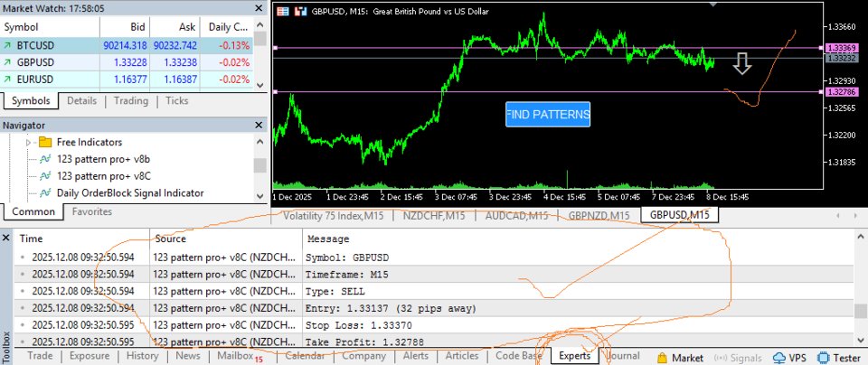868x365 pixels.
Task: Open the Articles tab in Toolbox
Action: tap(462, 356)
